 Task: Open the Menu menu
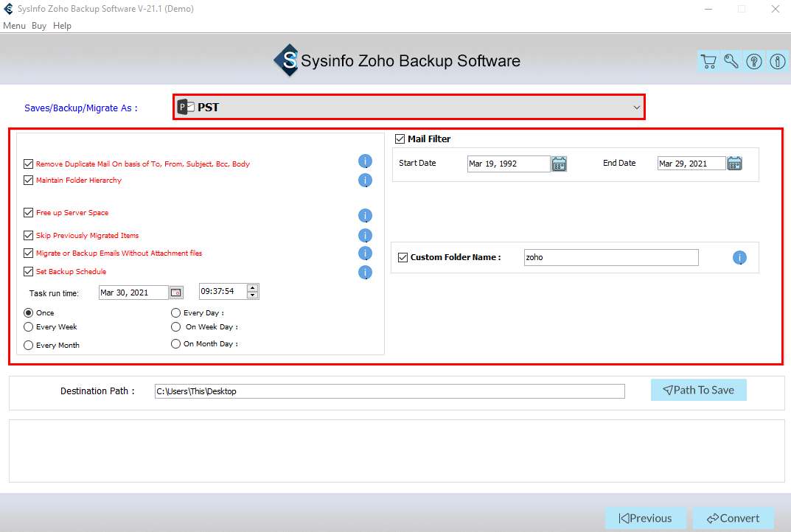pos(14,26)
